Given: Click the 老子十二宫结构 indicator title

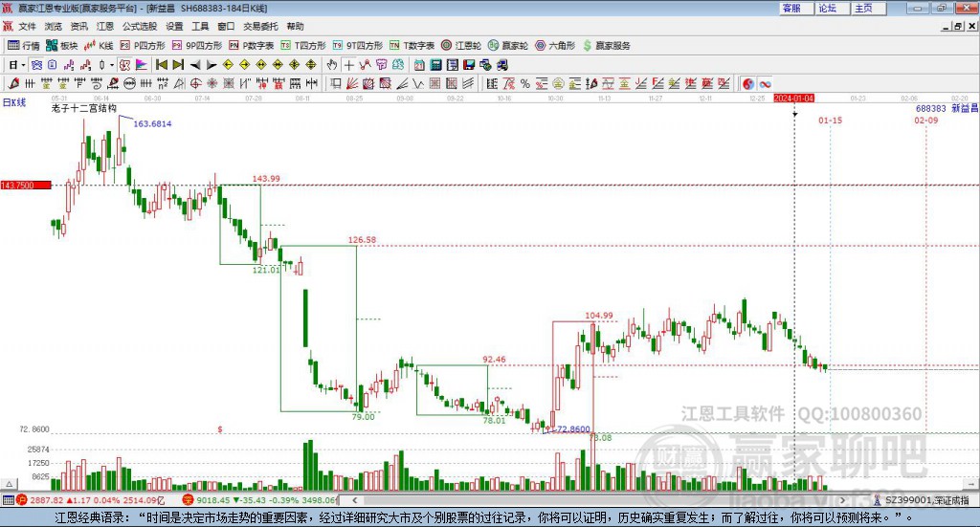Looking at the screenshot, I should 84,108.
